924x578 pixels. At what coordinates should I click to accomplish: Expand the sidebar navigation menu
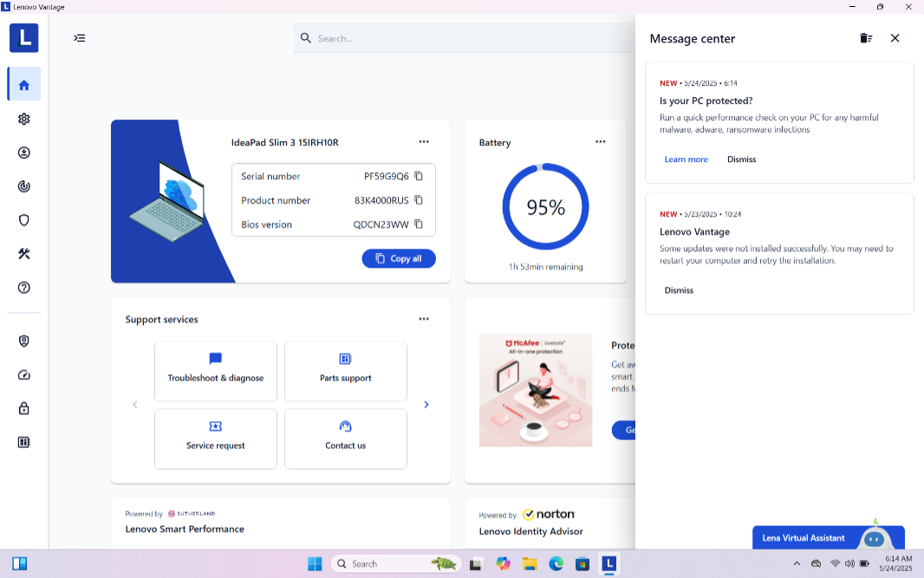(x=80, y=38)
